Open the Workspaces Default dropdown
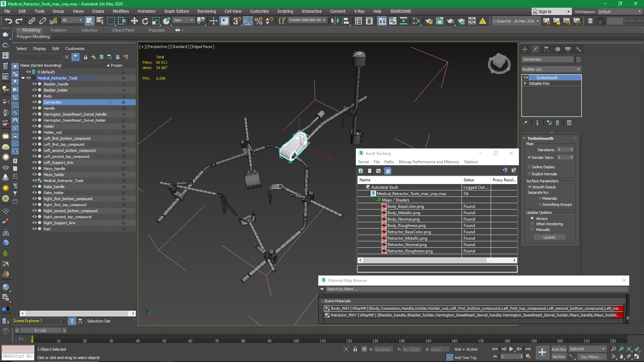644x362 pixels. 620,12
